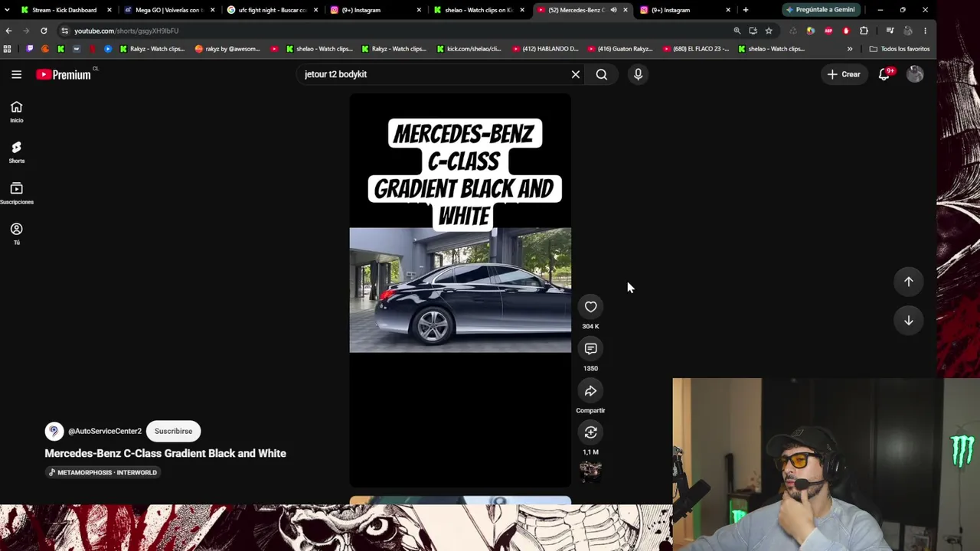980x551 pixels.
Task: Clear the YouTube search box text
Action: click(x=576, y=74)
